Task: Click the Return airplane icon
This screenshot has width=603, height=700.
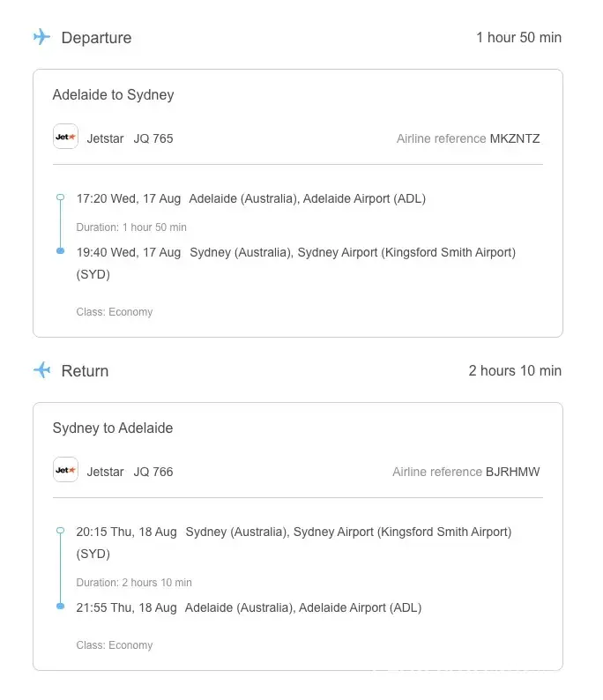Action: [41, 370]
